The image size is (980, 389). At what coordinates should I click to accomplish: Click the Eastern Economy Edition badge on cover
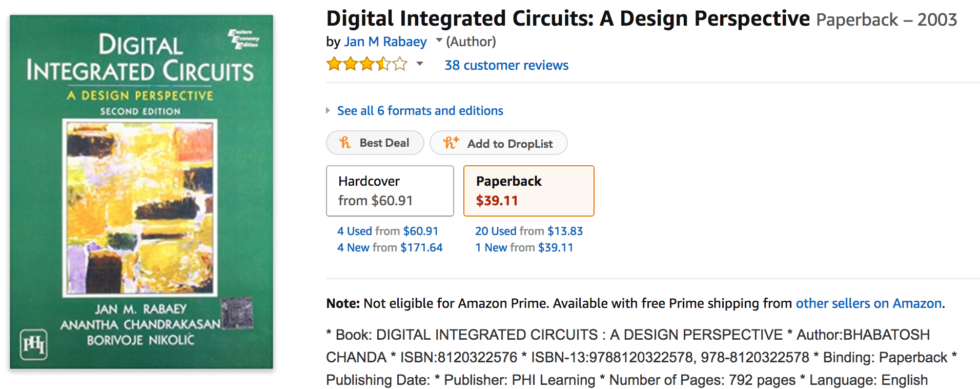243,39
